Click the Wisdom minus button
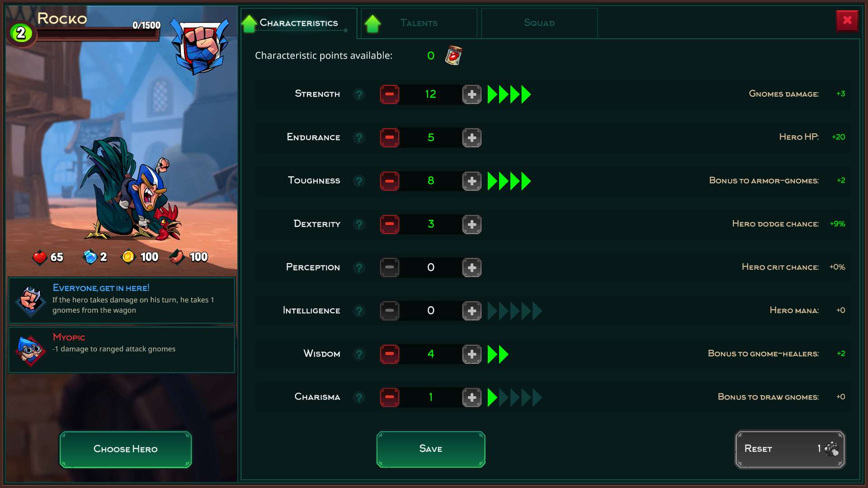 pos(389,353)
